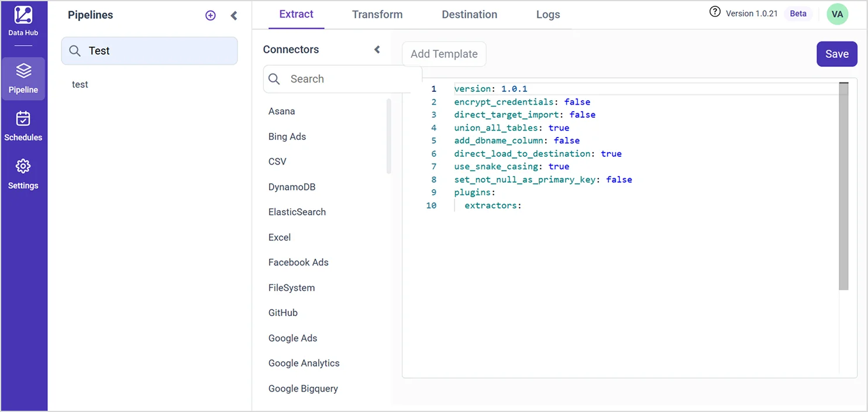Viewport: 868px width, 412px height.
Task: Click the connectors list scrollbar
Action: pyautogui.click(x=389, y=136)
